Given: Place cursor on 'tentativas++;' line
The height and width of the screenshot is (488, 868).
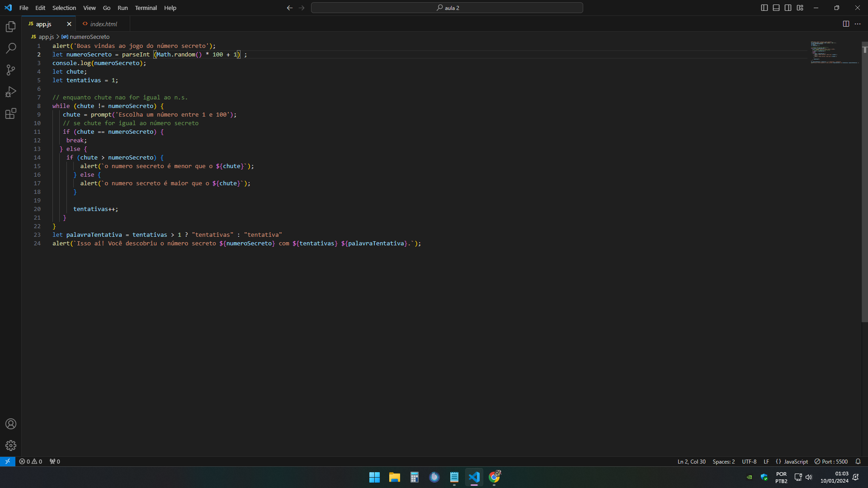Looking at the screenshot, I should pyautogui.click(x=95, y=209).
